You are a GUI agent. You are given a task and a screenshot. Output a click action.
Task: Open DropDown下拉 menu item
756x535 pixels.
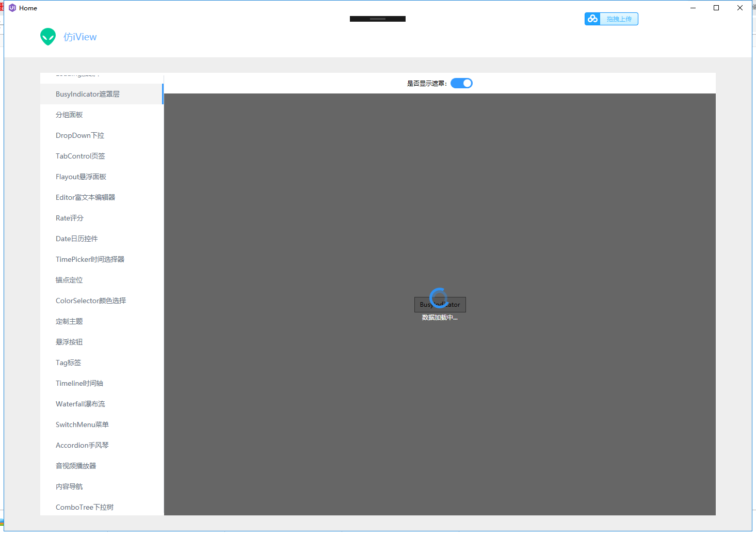pos(102,135)
